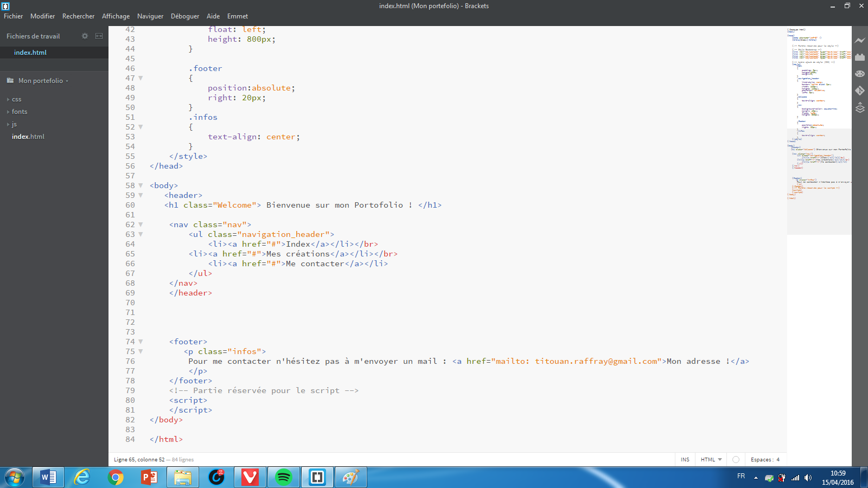Open working files settings gear

click(85, 36)
